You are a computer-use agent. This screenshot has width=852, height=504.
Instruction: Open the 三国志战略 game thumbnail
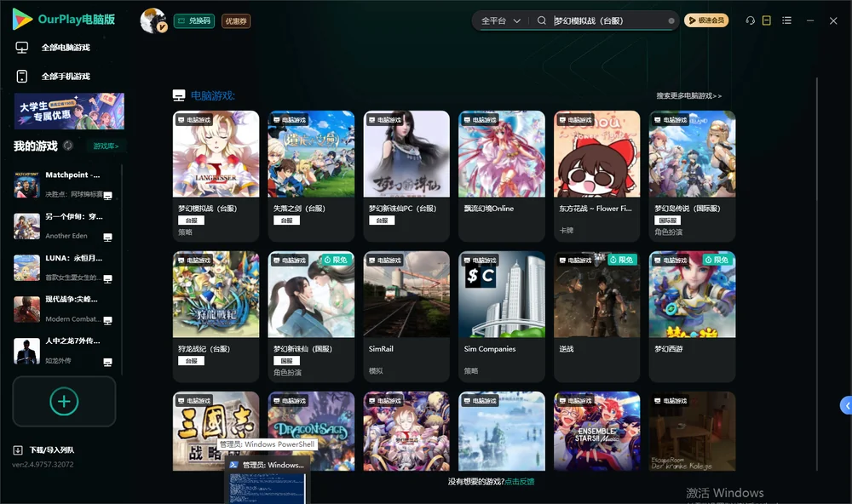coord(216,432)
